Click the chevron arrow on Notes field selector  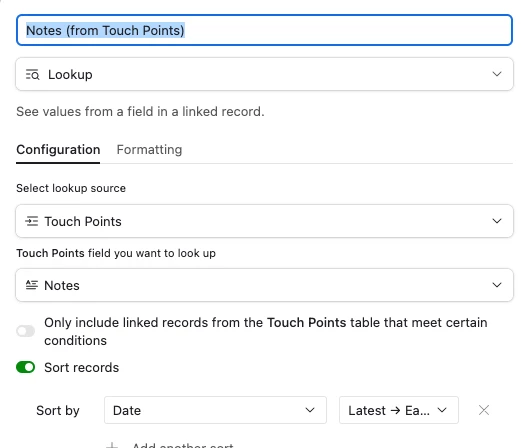(497, 285)
